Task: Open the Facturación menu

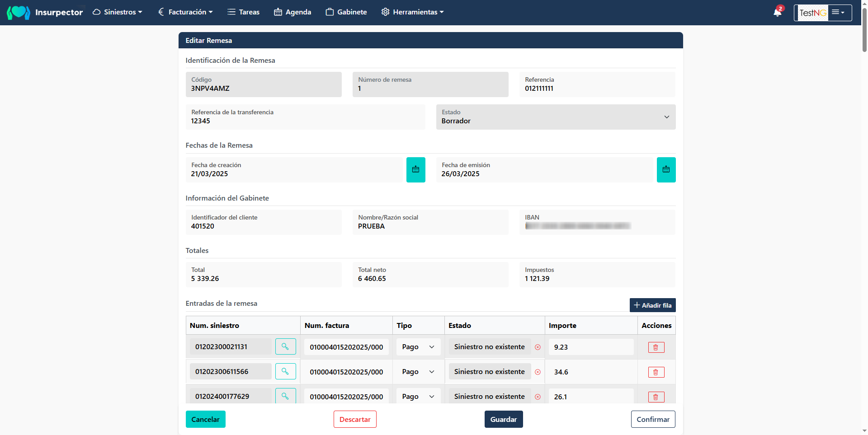Action: coord(185,12)
